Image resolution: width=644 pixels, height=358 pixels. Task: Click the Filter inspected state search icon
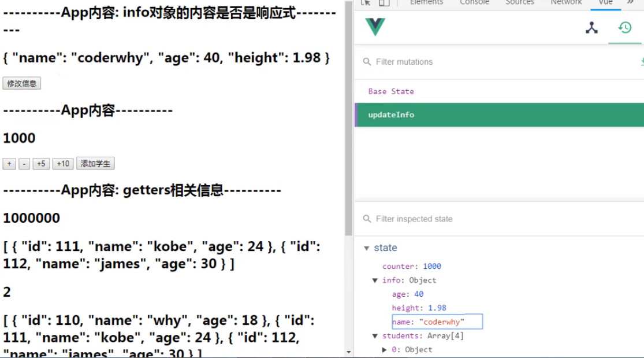367,219
